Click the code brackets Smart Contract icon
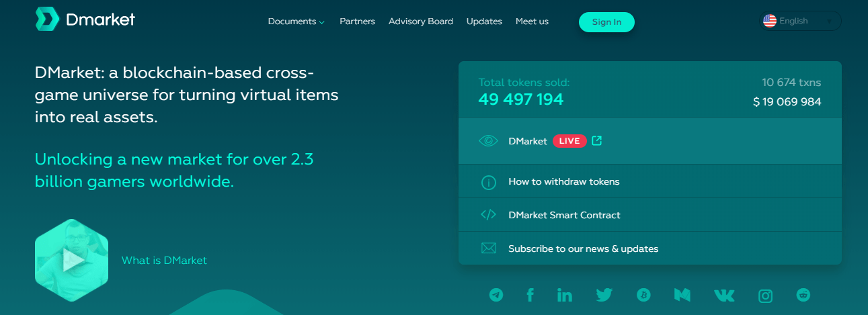 pos(488,215)
